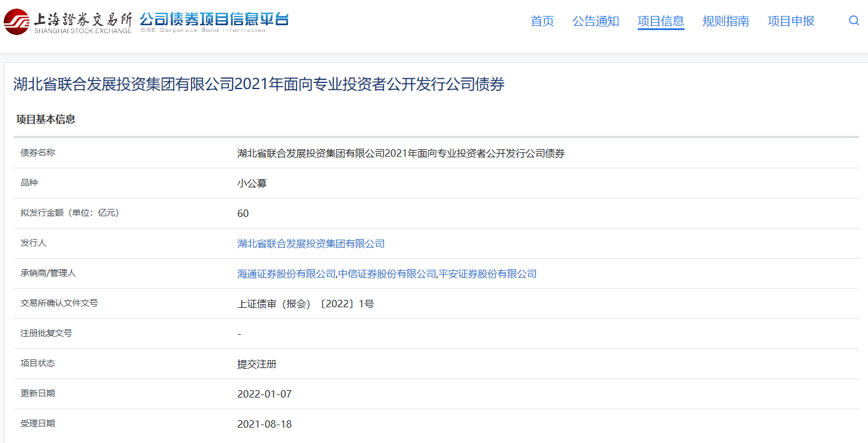Click document number 上证债审（报会）〔2022〕1号
The height and width of the screenshot is (443, 868).
pyautogui.click(x=305, y=304)
